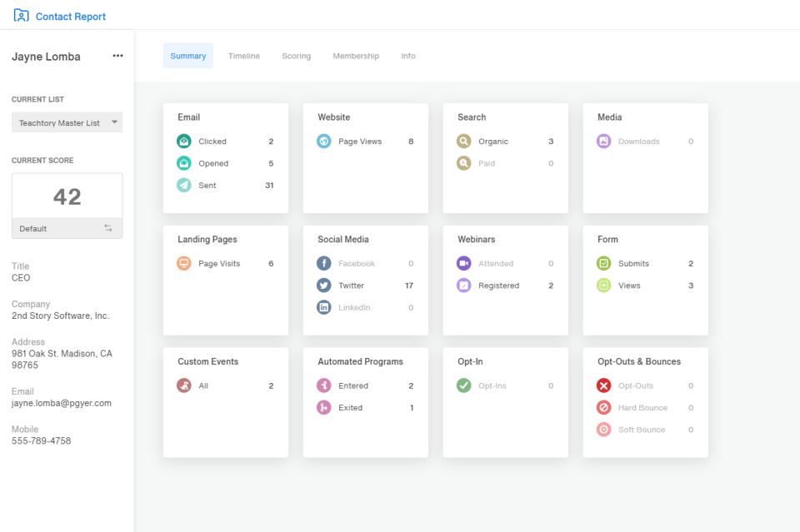Viewport: 800px width, 532px height.
Task: Click the LinkedIn icon
Action: coord(323,307)
